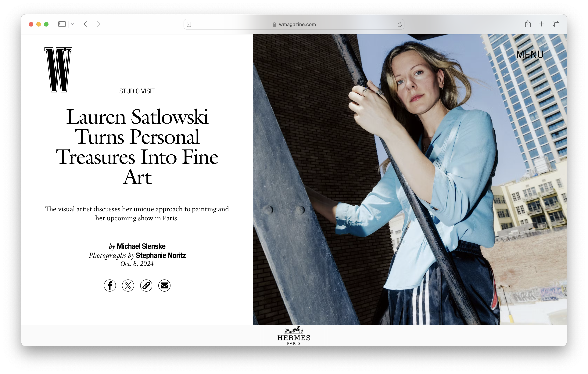Open the Hermès Paris advertisement
Viewport: 588px width, 374px height.
click(x=294, y=335)
